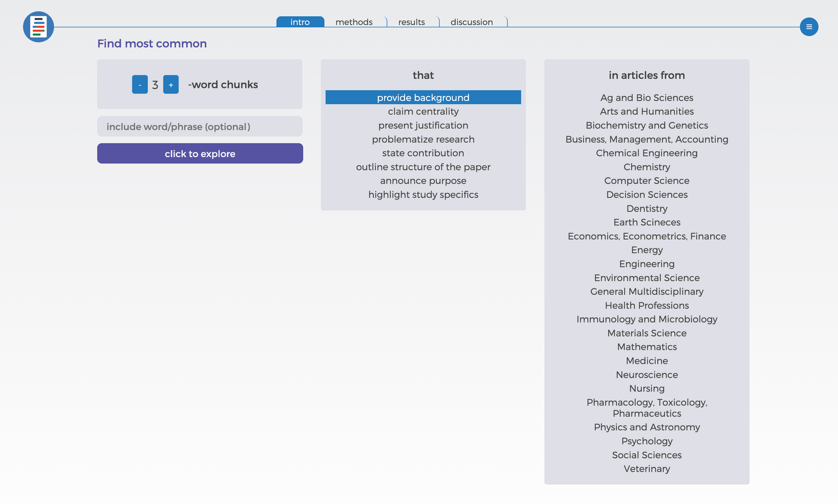Viewport: 838px width, 504px height.
Task: Open the hamburger menu icon
Action: click(x=809, y=27)
